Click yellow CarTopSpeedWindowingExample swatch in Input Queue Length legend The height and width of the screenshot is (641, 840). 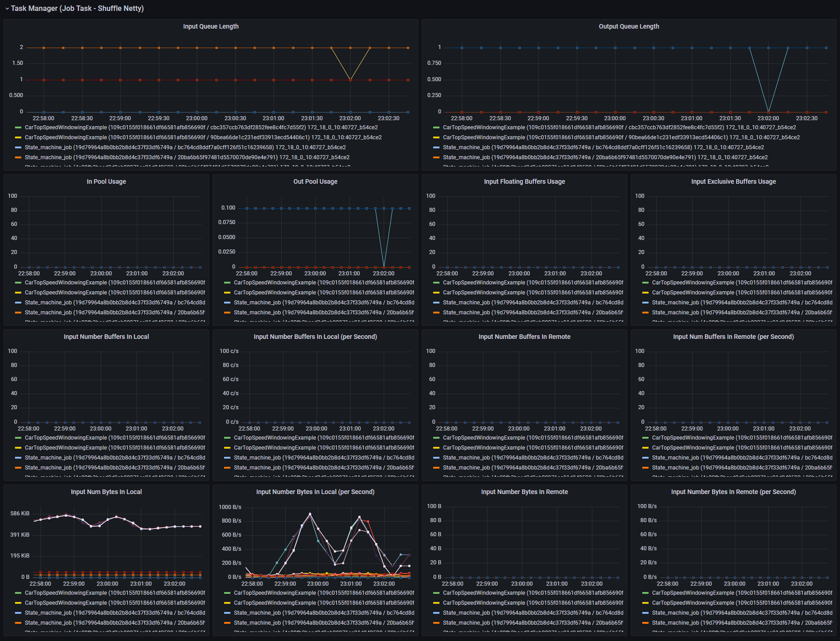(18, 137)
